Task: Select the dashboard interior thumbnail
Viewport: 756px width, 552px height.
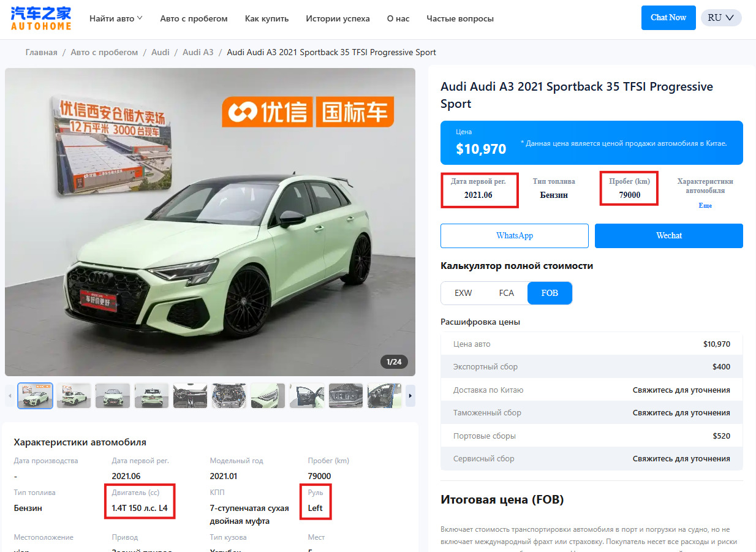Action: 191,396
